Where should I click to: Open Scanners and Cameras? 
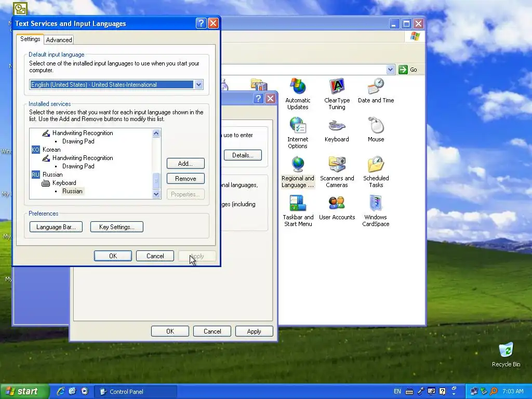coord(337,171)
